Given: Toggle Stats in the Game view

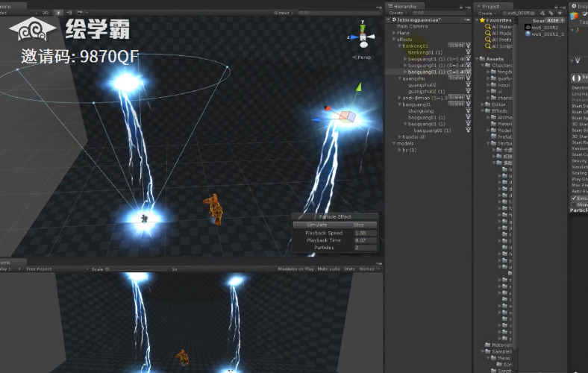Looking at the screenshot, I should click(x=349, y=269).
